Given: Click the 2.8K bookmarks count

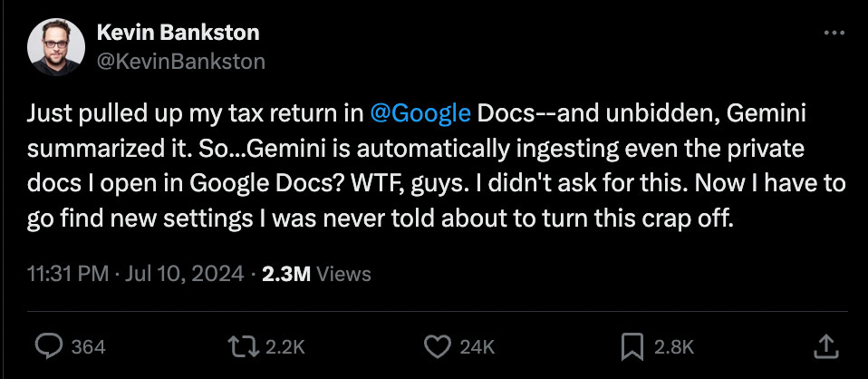Looking at the screenshot, I should pyautogui.click(x=674, y=346).
